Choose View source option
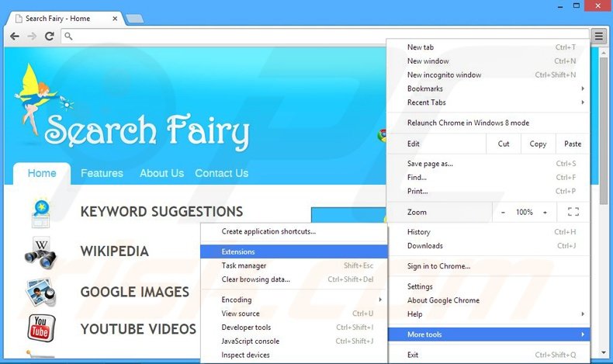Screen dimensions: 613x364 (x=293, y=314)
